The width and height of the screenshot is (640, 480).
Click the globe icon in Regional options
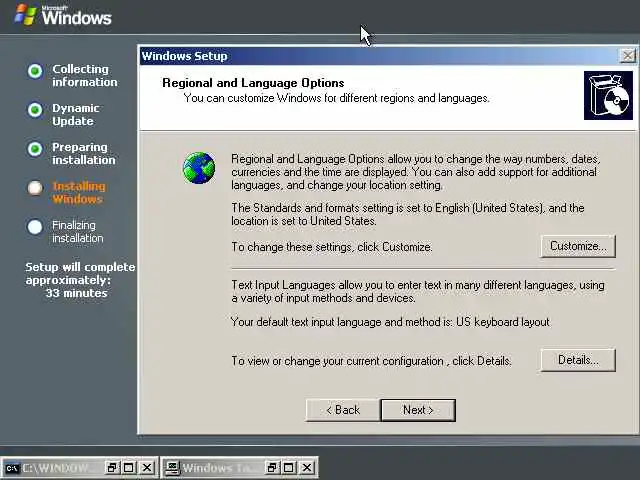[199, 168]
